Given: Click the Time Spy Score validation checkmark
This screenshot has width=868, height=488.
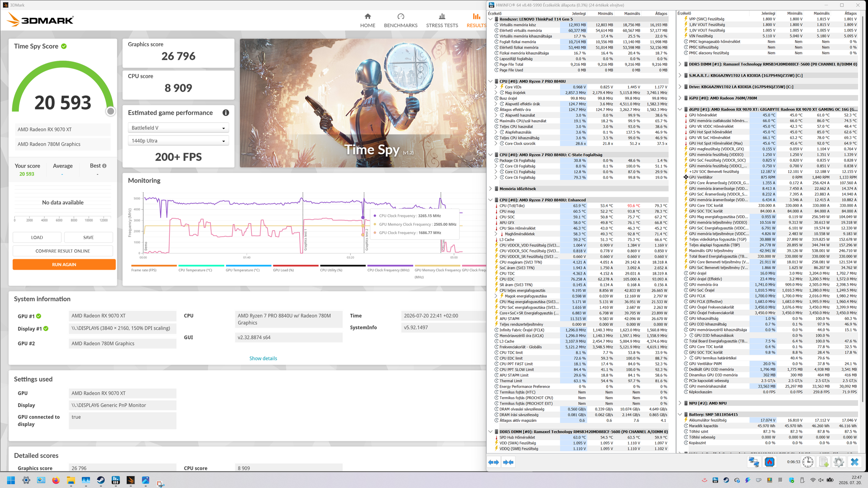Looking at the screenshot, I should point(64,46).
